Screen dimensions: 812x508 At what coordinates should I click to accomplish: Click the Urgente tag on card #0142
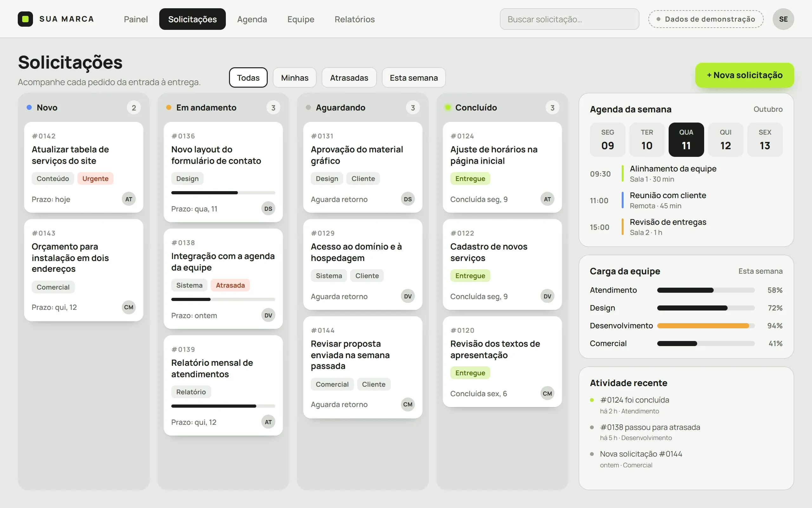click(95, 178)
